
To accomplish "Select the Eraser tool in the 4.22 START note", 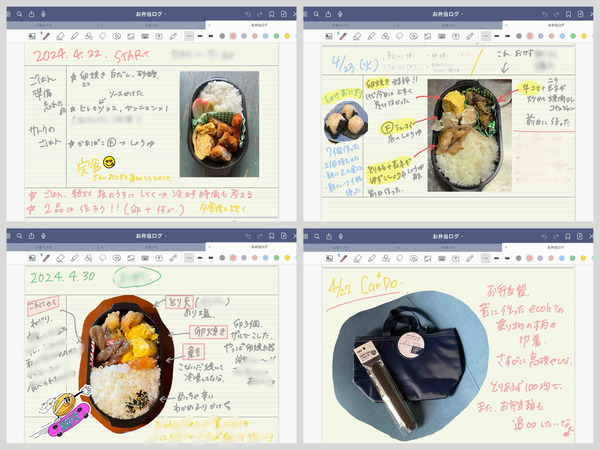I will [x=60, y=36].
